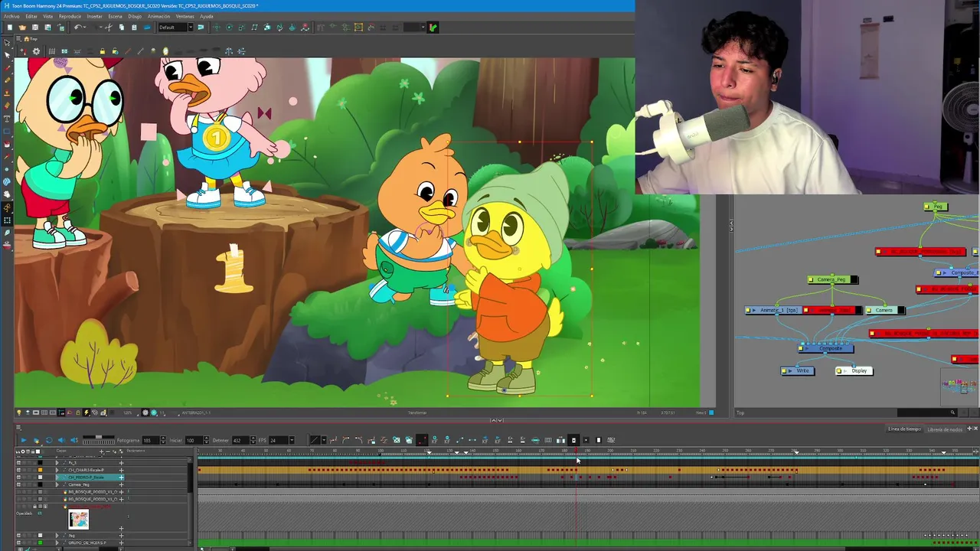980x551 pixels.
Task: Open the Ventanas menu
Action: coord(185,16)
